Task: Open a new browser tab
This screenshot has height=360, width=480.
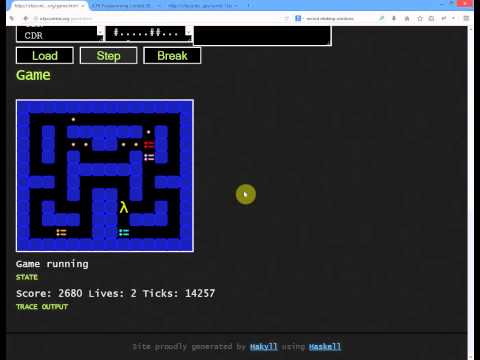Action: [x=248, y=6]
